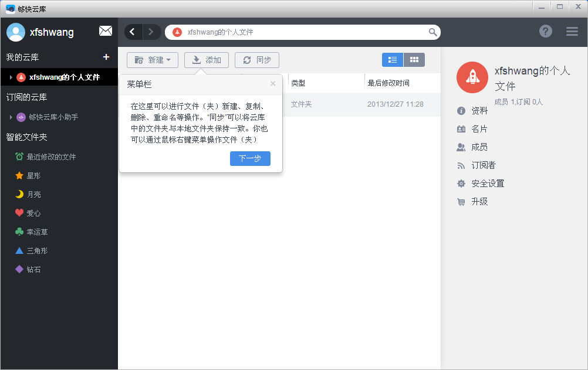Click 文件夹 type cell
Screen dimensions: 588x370
301,104
